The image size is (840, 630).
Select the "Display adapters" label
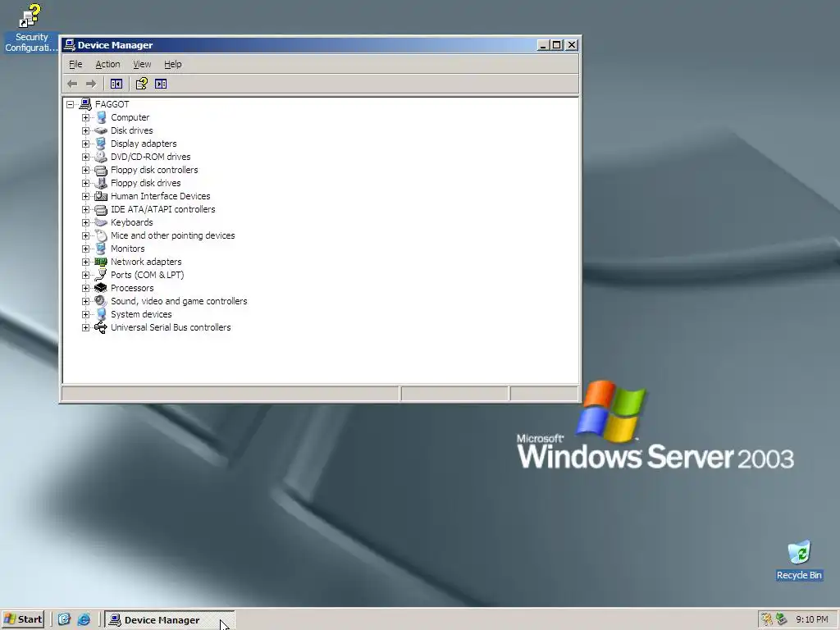(x=144, y=144)
